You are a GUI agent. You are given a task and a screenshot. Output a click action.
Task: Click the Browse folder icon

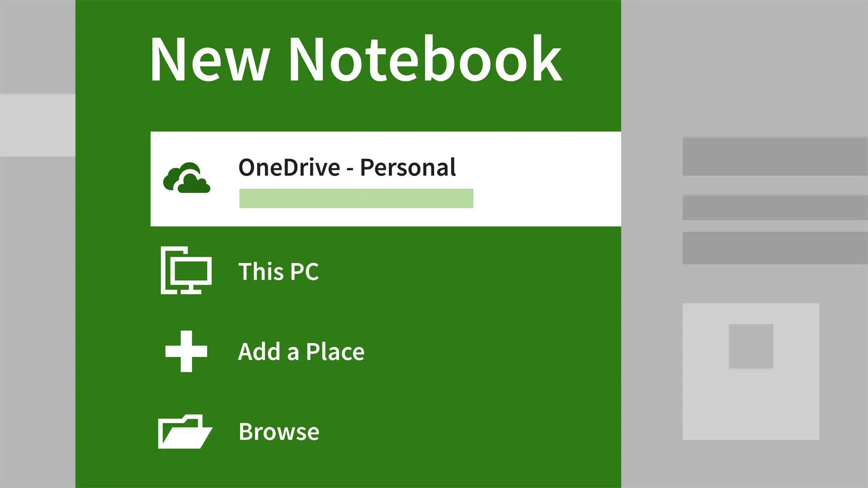point(185,432)
